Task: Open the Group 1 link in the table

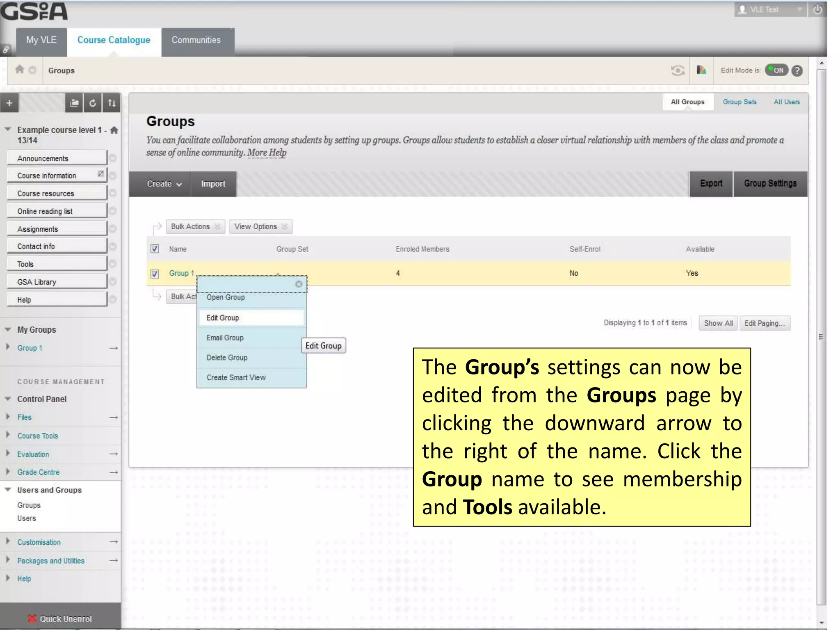Action: point(181,273)
